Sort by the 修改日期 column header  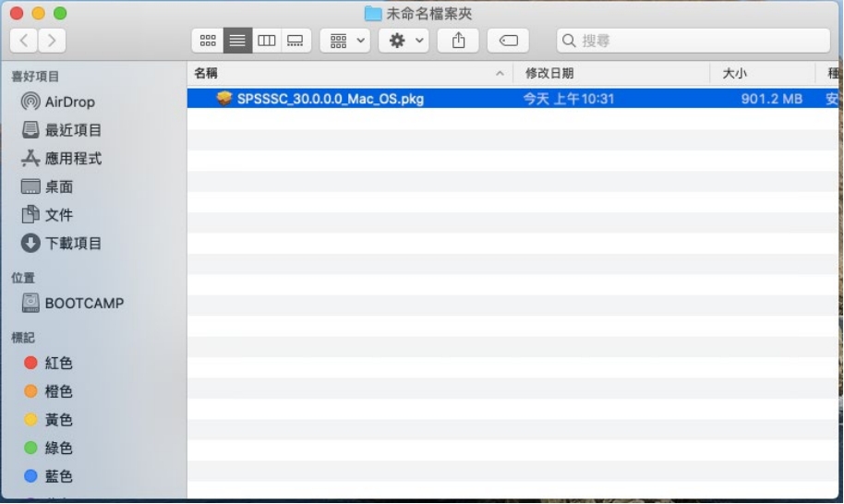pos(611,73)
